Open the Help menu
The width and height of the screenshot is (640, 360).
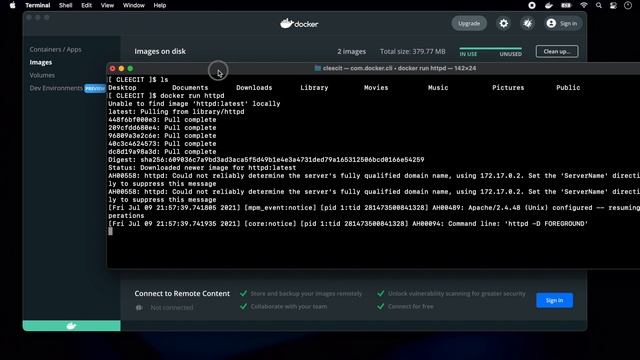pyautogui.click(x=160, y=5)
